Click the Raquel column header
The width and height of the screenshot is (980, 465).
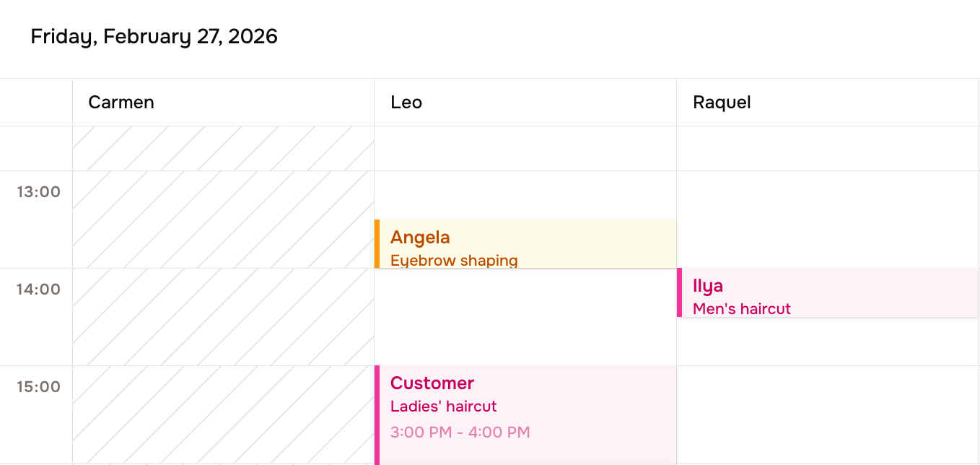pyautogui.click(x=721, y=102)
